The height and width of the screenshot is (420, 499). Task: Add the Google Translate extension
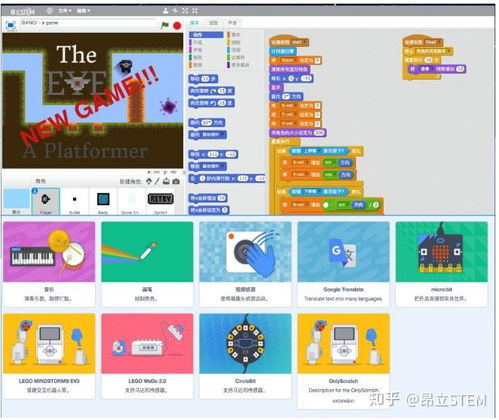343,264
